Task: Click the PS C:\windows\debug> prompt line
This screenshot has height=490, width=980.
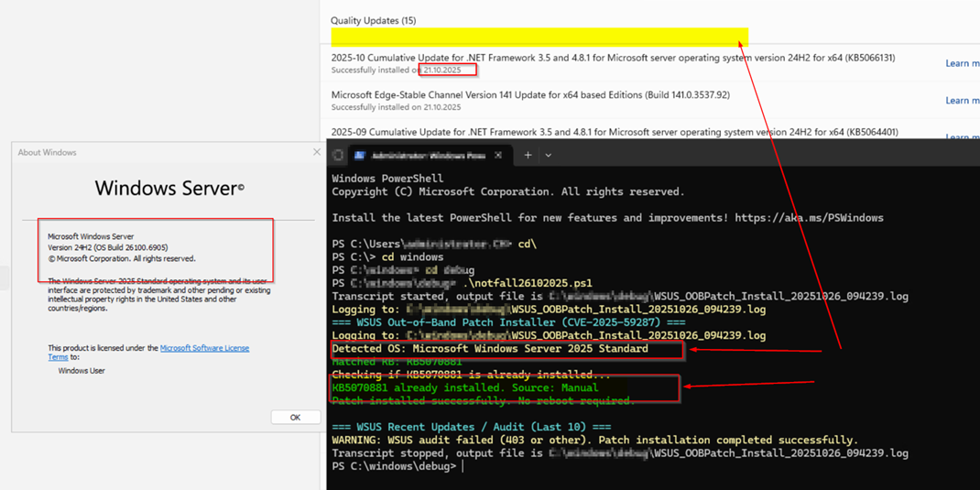Action: click(394, 466)
